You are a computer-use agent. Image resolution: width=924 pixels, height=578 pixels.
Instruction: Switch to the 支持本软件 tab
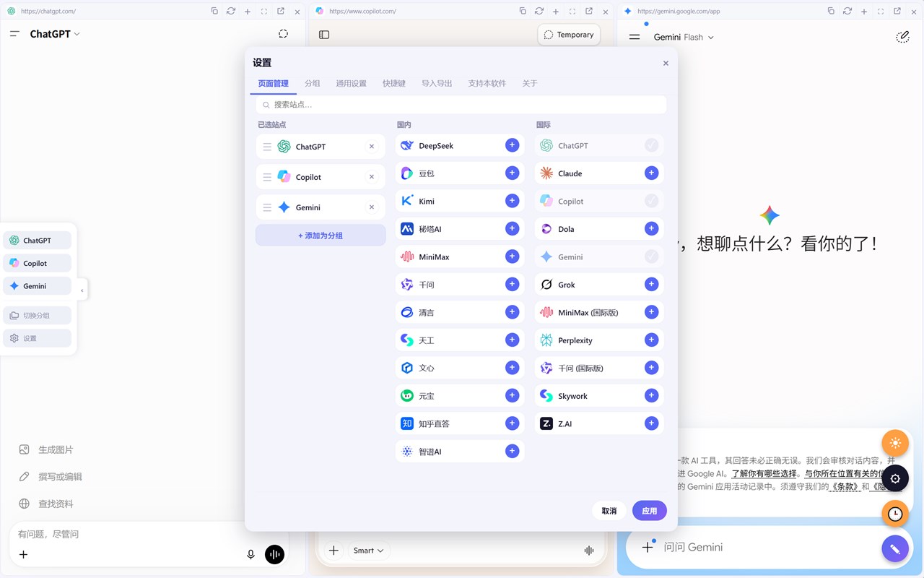click(x=487, y=84)
